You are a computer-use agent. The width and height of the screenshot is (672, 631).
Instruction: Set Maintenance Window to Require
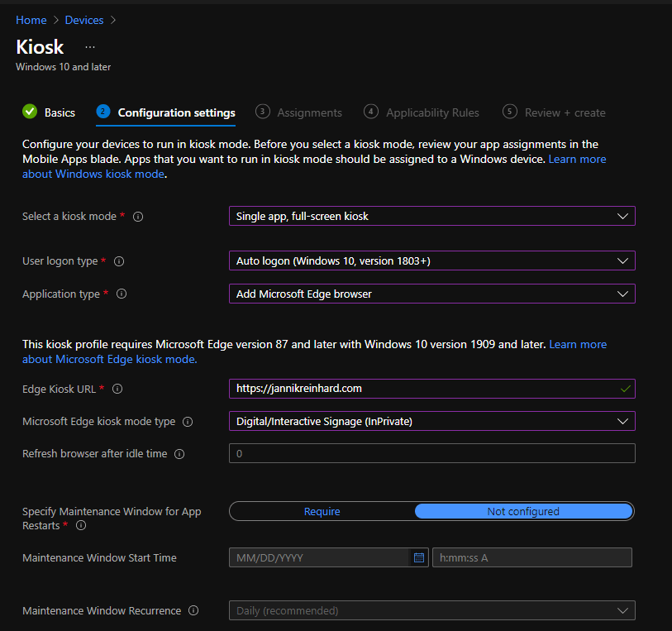[x=322, y=511]
